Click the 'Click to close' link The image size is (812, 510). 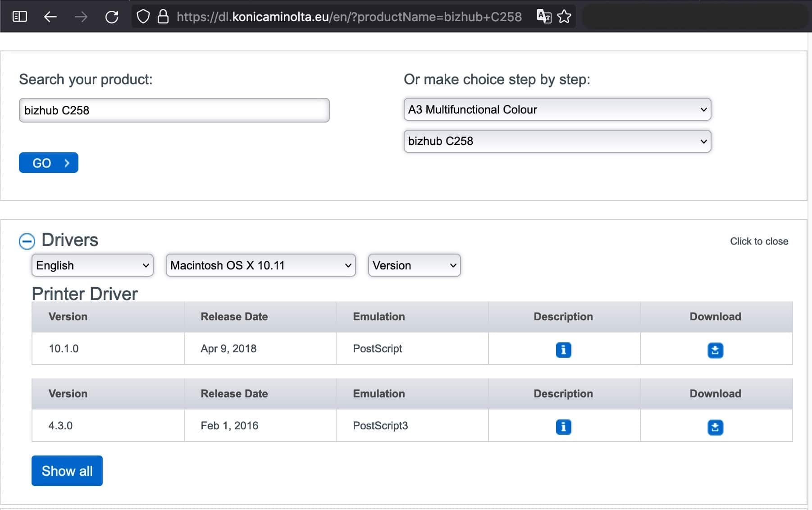pyautogui.click(x=759, y=241)
